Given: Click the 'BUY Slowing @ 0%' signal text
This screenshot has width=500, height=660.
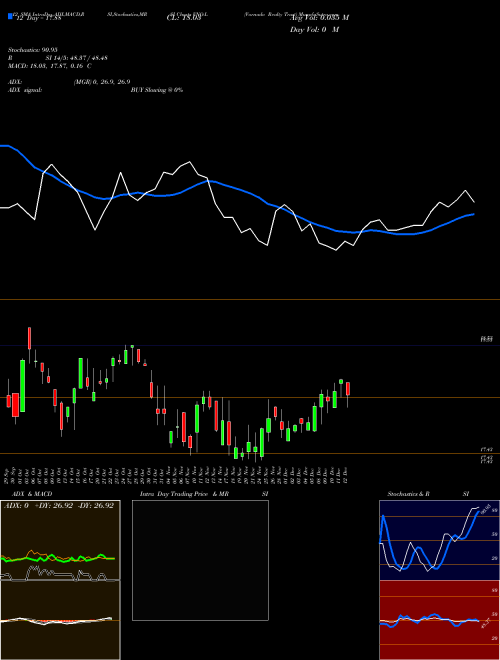Looking at the screenshot, I should coord(157,90).
